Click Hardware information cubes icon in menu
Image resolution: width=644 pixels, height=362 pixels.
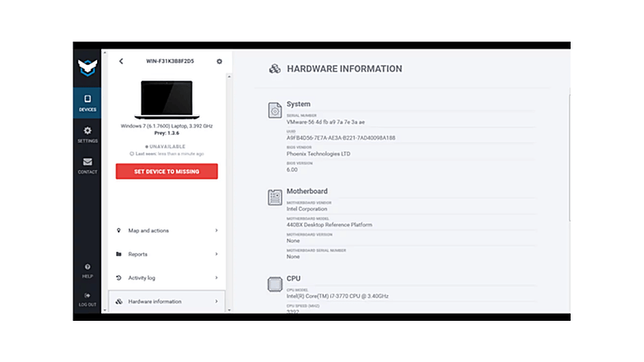click(x=119, y=301)
